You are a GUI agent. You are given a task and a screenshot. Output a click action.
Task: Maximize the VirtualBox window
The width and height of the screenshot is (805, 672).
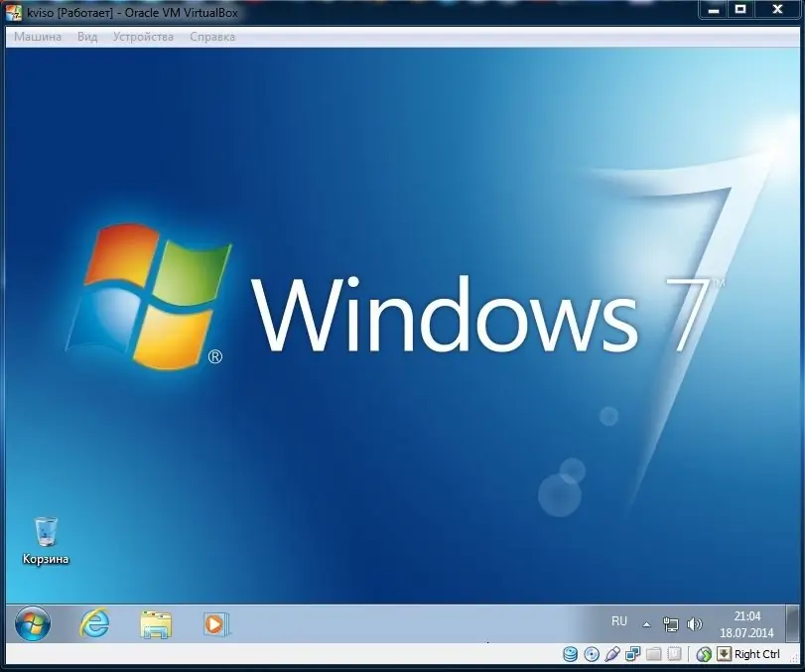pyautogui.click(x=739, y=10)
